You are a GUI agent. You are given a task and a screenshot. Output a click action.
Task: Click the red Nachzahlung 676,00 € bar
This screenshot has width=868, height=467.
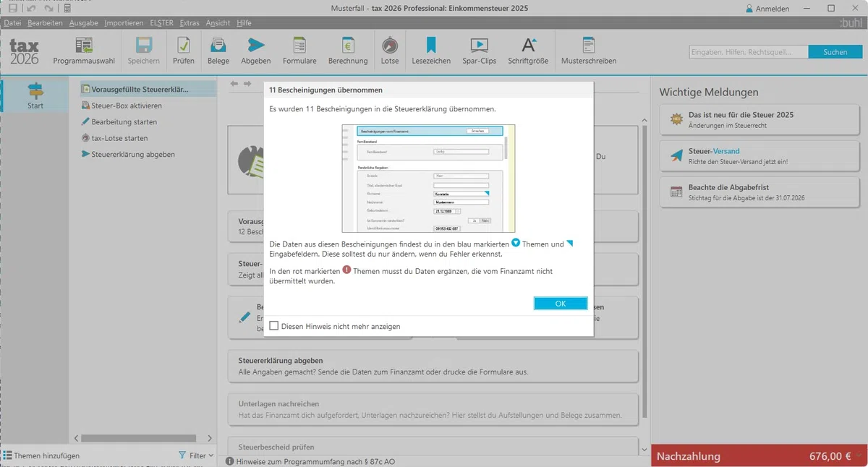point(759,455)
